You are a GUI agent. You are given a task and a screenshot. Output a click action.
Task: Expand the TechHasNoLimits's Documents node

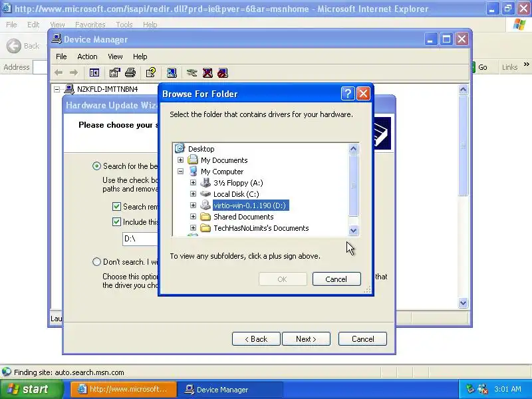(x=193, y=227)
